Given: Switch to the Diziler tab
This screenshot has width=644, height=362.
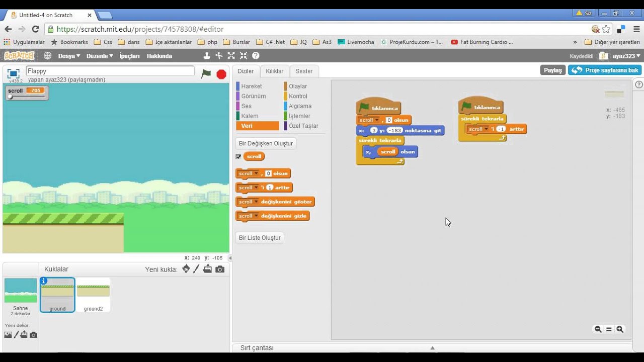Looking at the screenshot, I should [x=246, y=71].
